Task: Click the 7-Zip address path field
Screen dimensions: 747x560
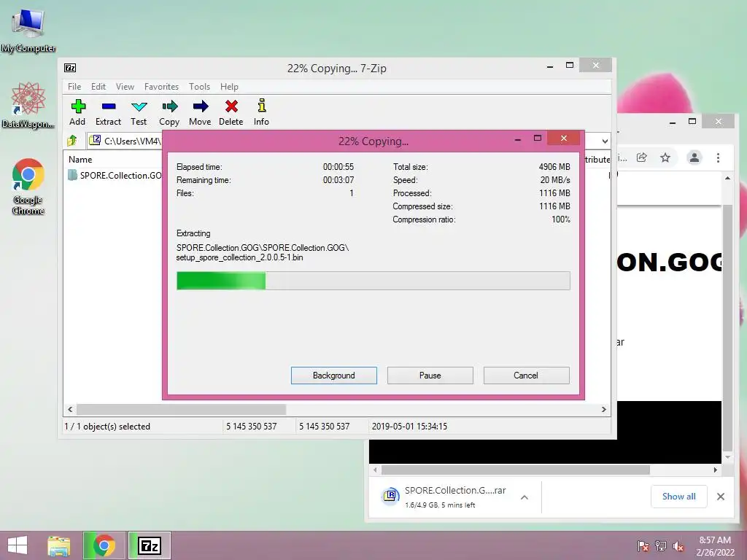Action: point(125,141)
